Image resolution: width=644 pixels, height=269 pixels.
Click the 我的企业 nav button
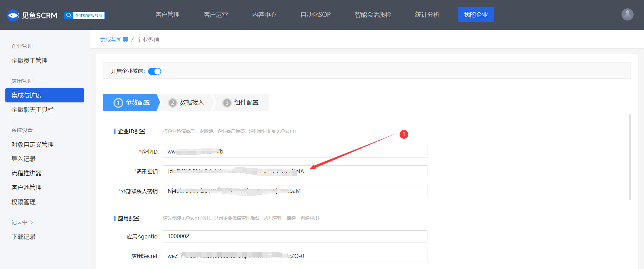(x=475, y=14)
